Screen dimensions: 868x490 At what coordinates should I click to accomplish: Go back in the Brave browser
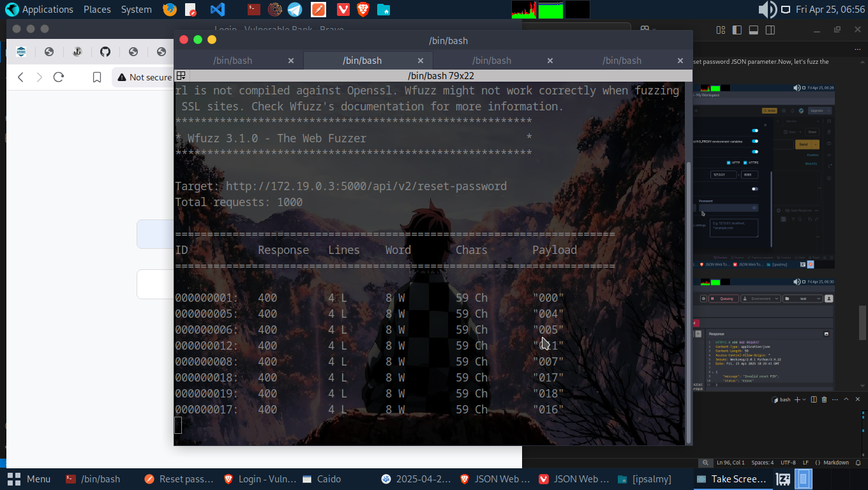tap(20, 77)
